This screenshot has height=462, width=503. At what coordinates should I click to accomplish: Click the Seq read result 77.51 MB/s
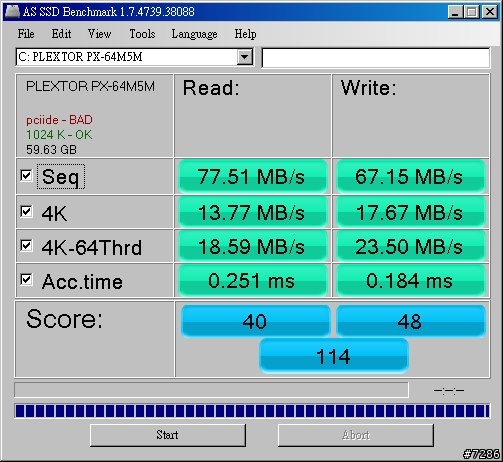point(253,176)
